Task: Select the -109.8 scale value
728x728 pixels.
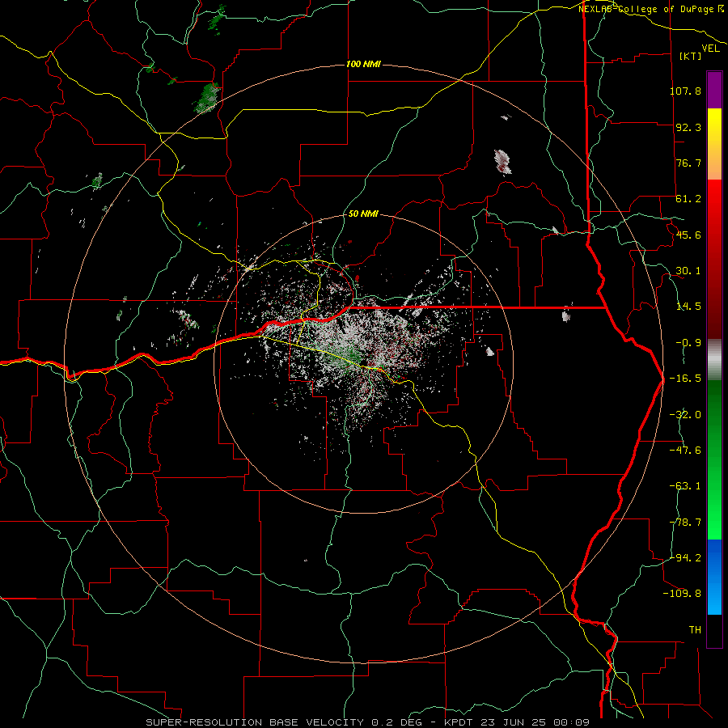Action: (682, 594)
